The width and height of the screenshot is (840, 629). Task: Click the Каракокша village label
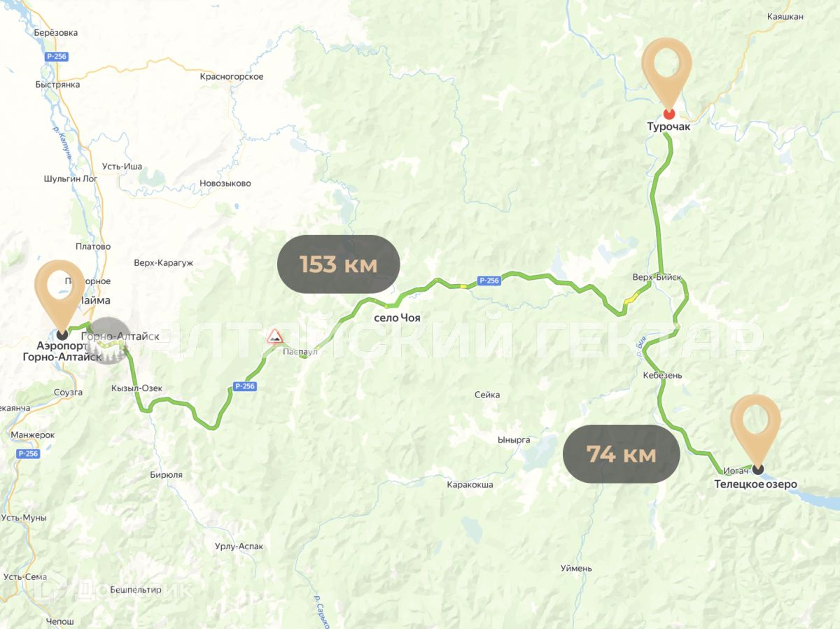pos(470,484)
